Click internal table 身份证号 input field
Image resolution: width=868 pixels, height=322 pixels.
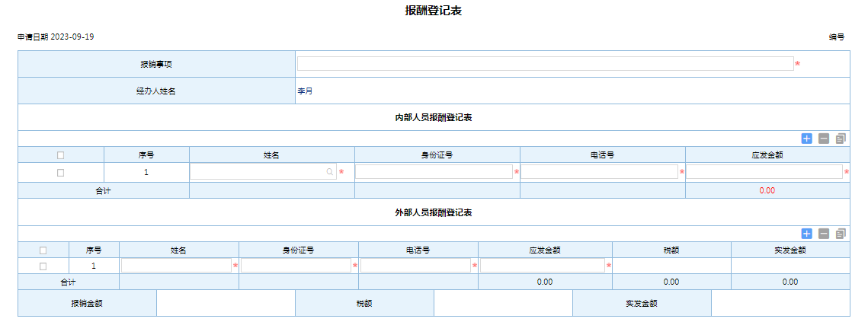[x=434, y=172]
